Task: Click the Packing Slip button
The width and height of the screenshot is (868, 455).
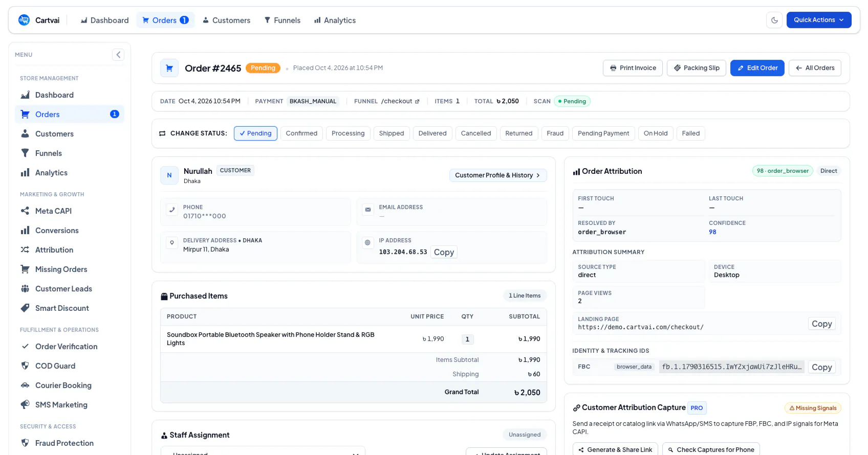Action: click(x=696, y=68)
